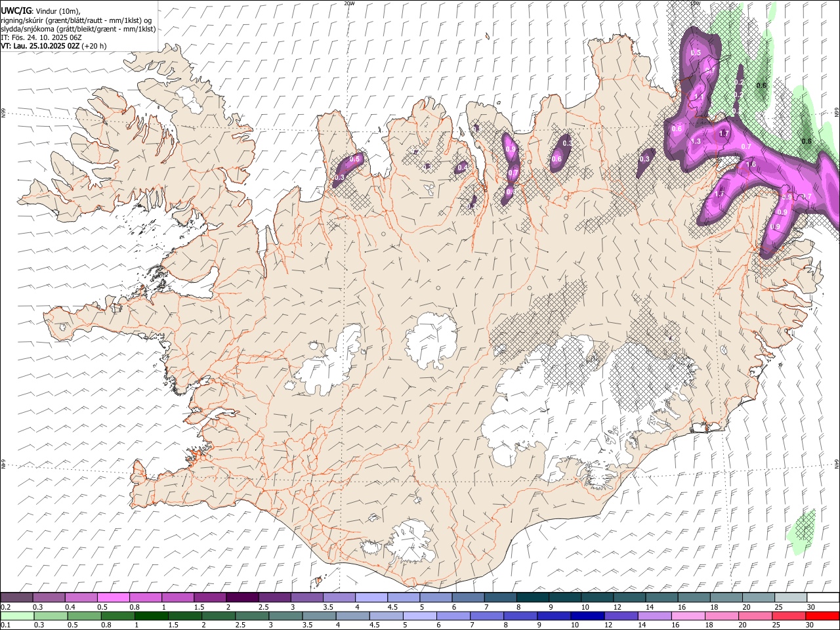This screenshot has width=840, height=630.
Task: Click the '1.3' precipitation value on the map
Action: pos(696,142)
